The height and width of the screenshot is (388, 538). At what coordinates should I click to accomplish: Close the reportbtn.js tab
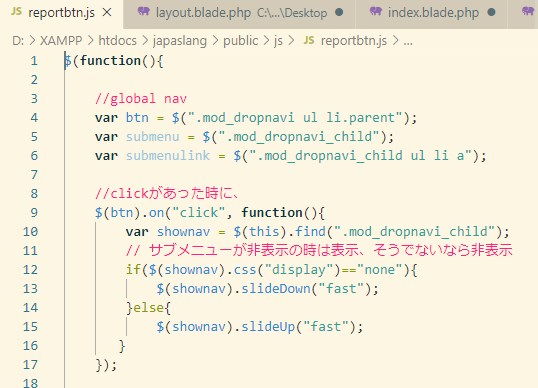coord(107,13)
